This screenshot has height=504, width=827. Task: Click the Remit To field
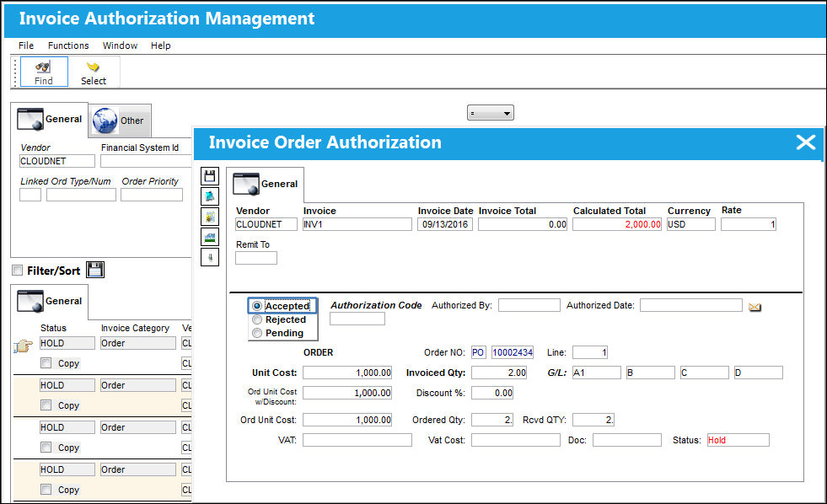point(256,258)
